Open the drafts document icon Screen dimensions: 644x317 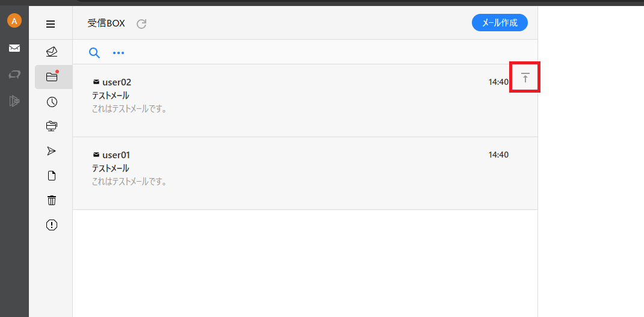(52, 176)
